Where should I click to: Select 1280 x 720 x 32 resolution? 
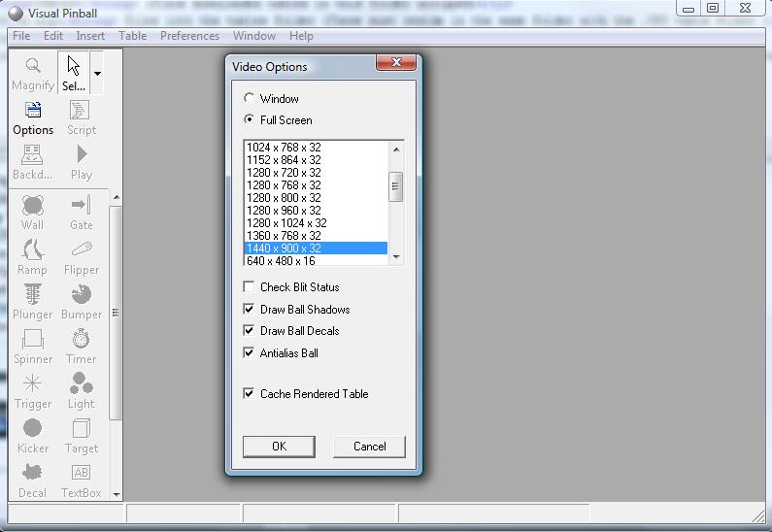[x=316, y=173]
